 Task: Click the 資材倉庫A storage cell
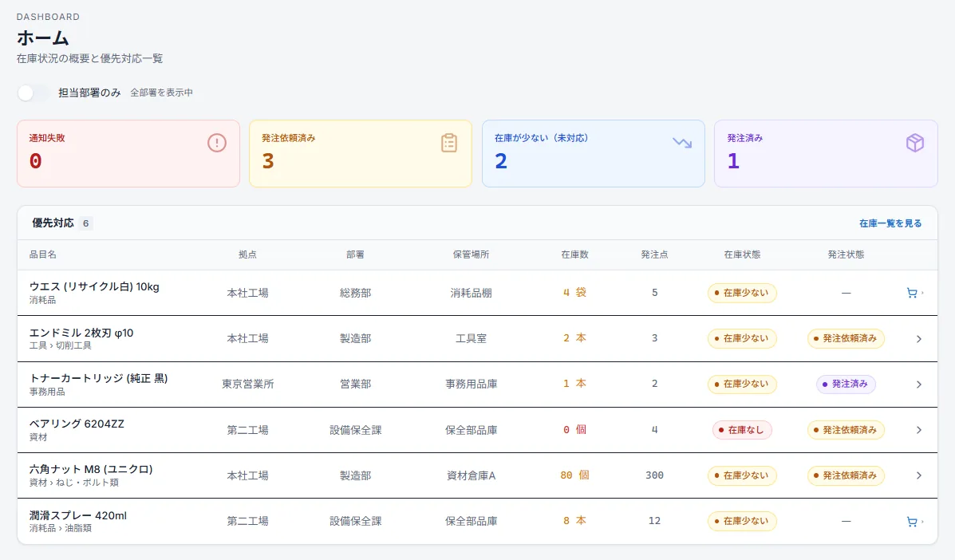coord(471,475)
